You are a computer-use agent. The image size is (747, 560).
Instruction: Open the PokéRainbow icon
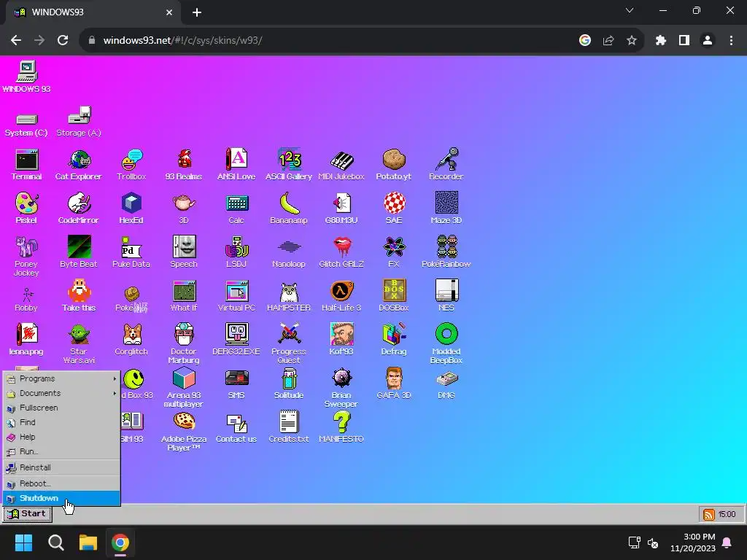tap(446, 252)
